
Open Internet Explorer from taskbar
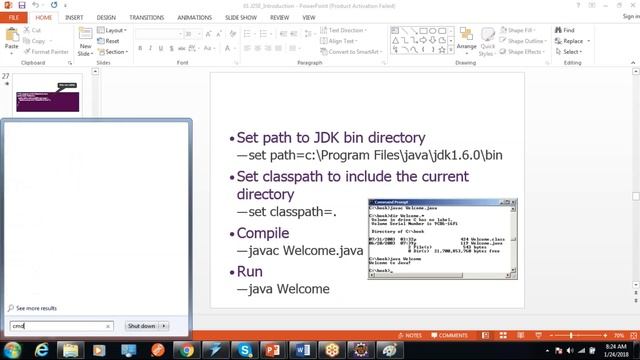41,350
